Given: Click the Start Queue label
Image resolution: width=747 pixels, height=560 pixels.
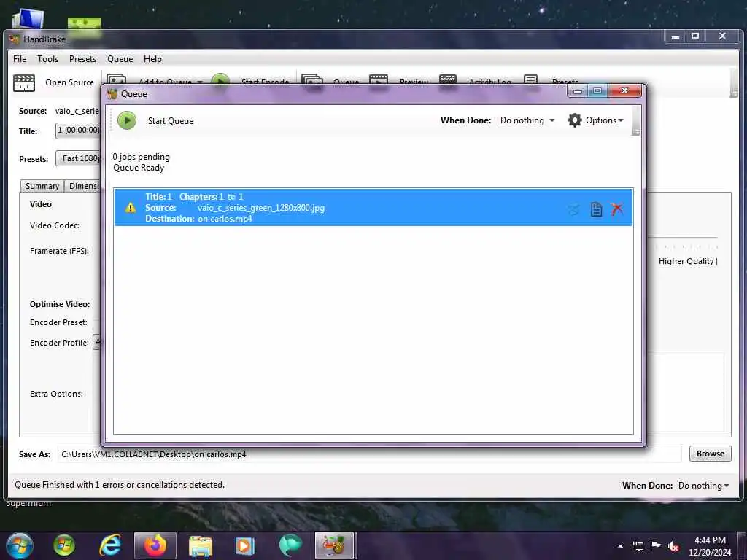Looking at the screenshot, I should coord(171,121).
